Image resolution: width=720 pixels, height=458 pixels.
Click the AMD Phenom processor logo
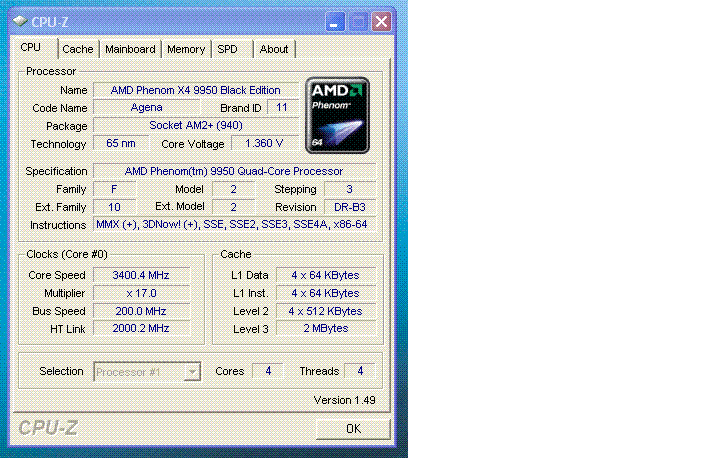[x=338, y=115]
